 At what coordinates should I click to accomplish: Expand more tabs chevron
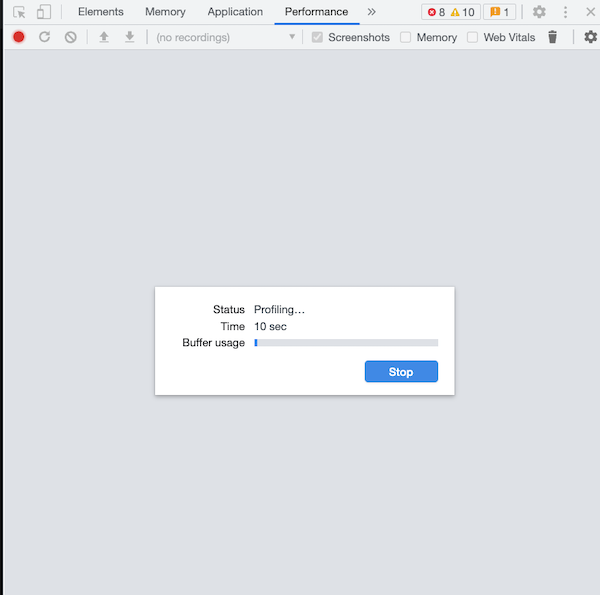372,12
